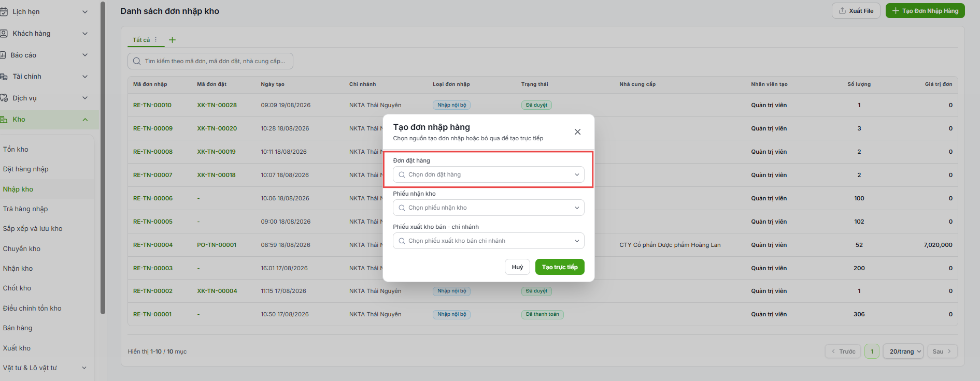980x381 pixels.
Task: Click the Dịch vụ sidebar icon
Action: coord(4,98)
